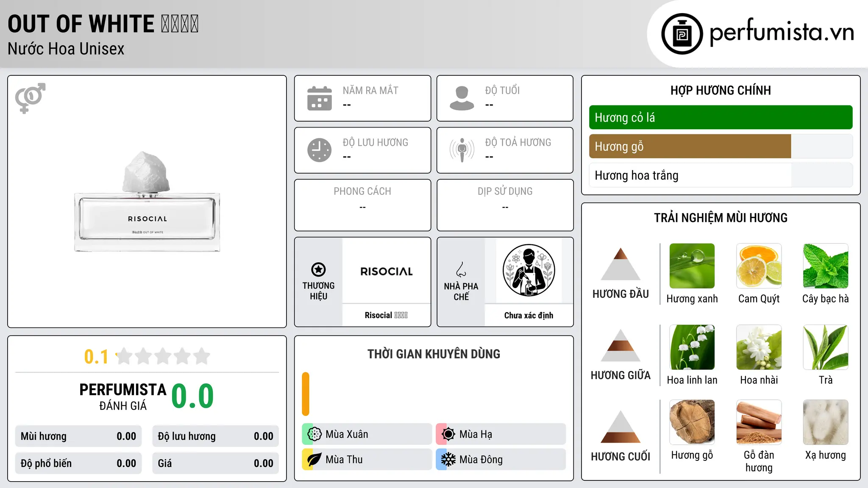The image size is (868, 488).
Task: Click the HƯƠNG ĐẦU label
Action: pos(620,294)
